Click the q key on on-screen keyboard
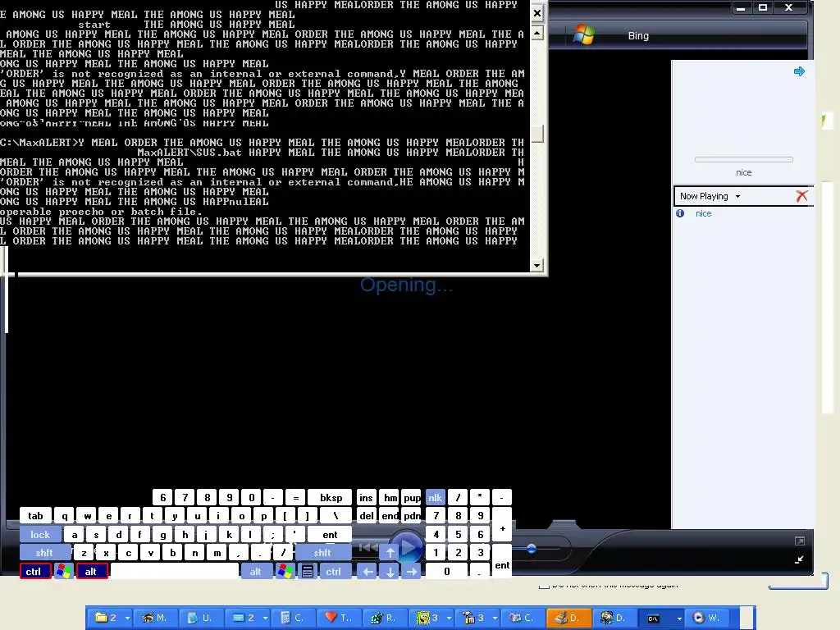Screen dimensions: 840x630 (64, 515)
